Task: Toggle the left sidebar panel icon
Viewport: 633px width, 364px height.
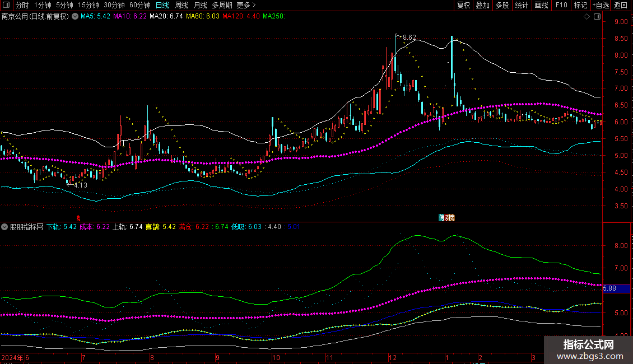Action: (6, 5)
